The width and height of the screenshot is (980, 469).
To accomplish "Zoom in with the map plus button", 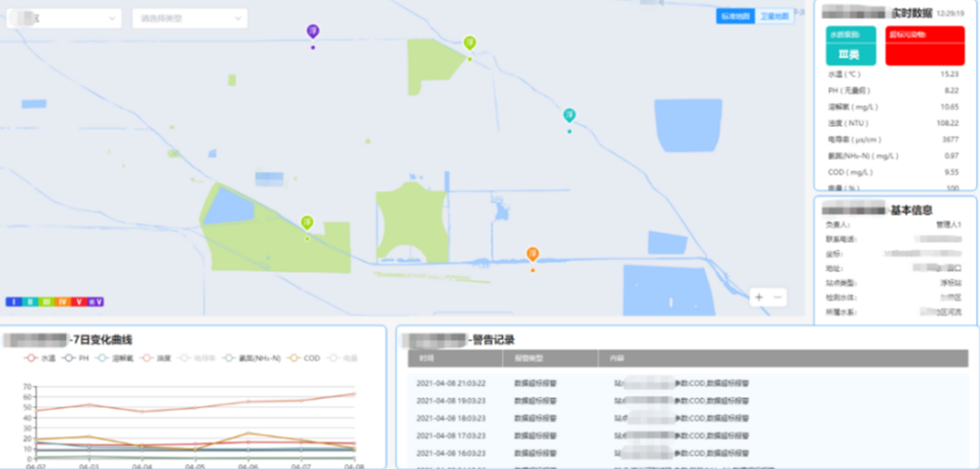I will 760,297.
